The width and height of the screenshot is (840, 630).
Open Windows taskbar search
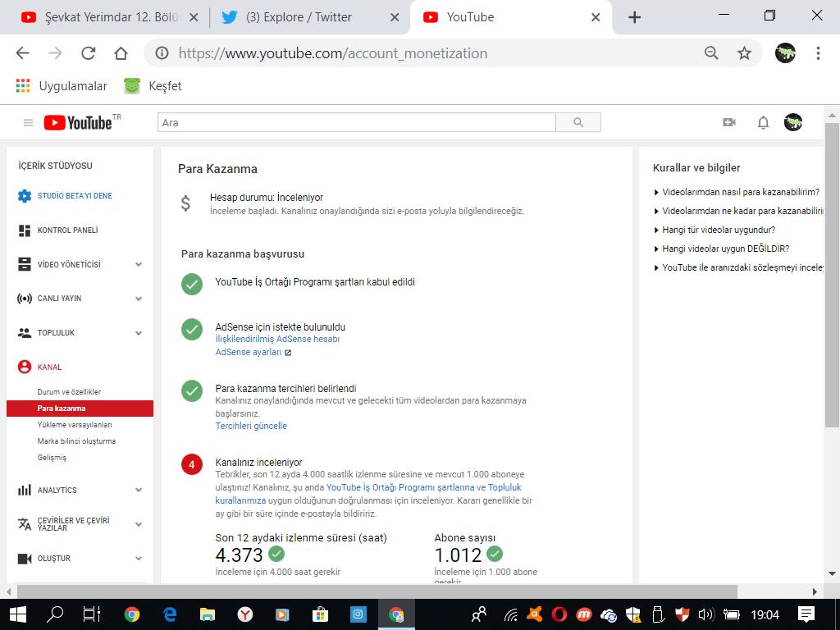(55, 614)
